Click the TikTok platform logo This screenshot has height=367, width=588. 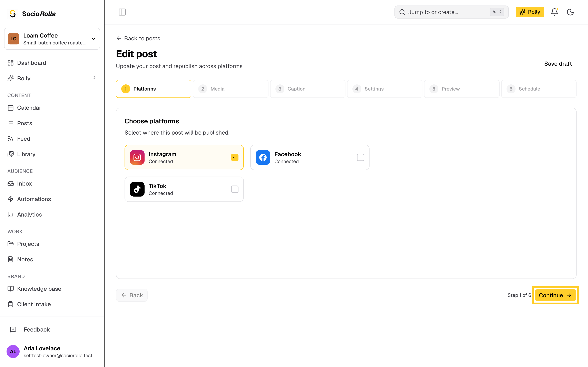tap(137, 189)
